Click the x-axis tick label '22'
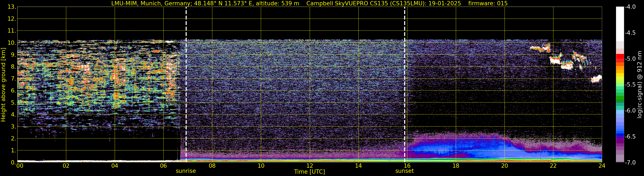Image resolution: width=644 pixels, height=176 pixels. [x=553, y=166]
